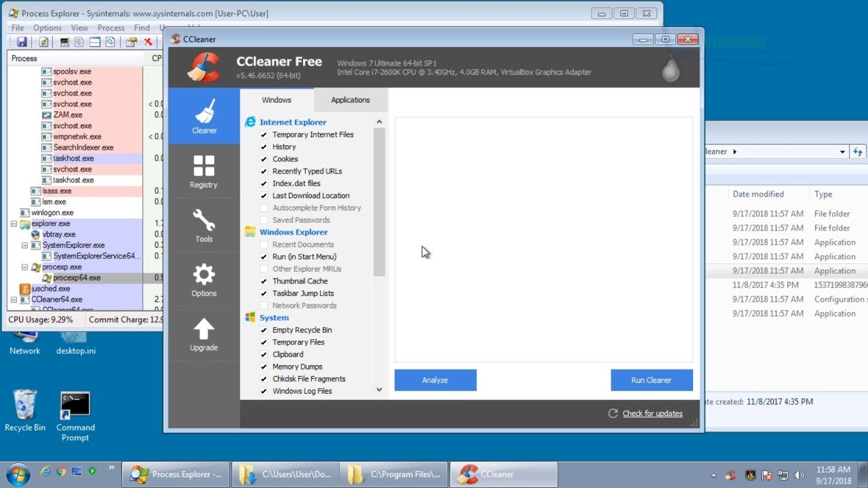Open System Information graph icon in Process Explorer
This screenshot has height=488, width=868.
tap(64, 42)
